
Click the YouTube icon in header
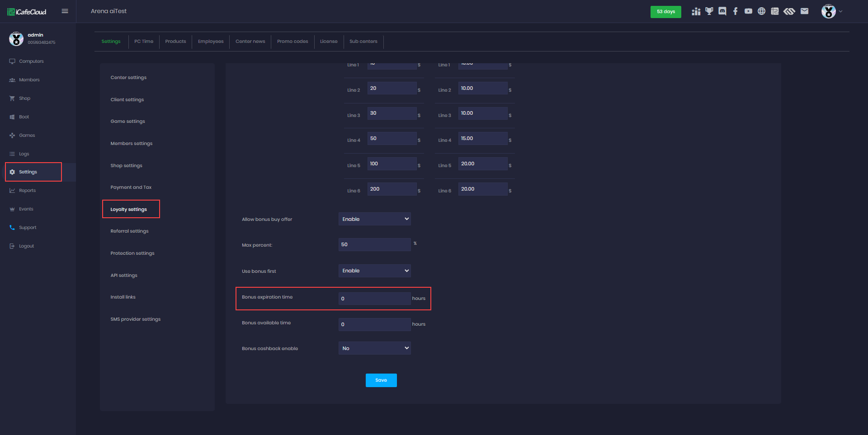pos(749,11)
